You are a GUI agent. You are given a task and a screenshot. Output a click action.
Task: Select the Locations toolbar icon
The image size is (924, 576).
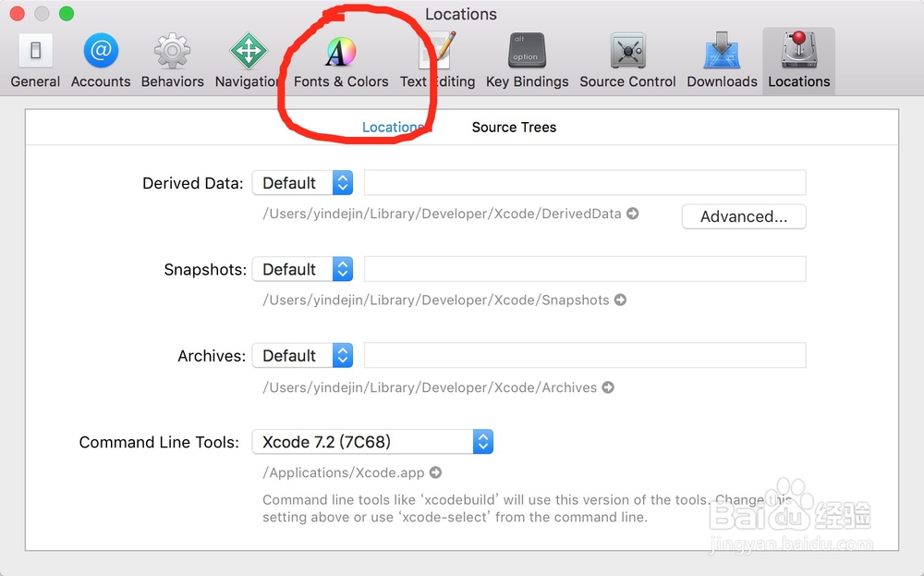[x=798, y=61]
